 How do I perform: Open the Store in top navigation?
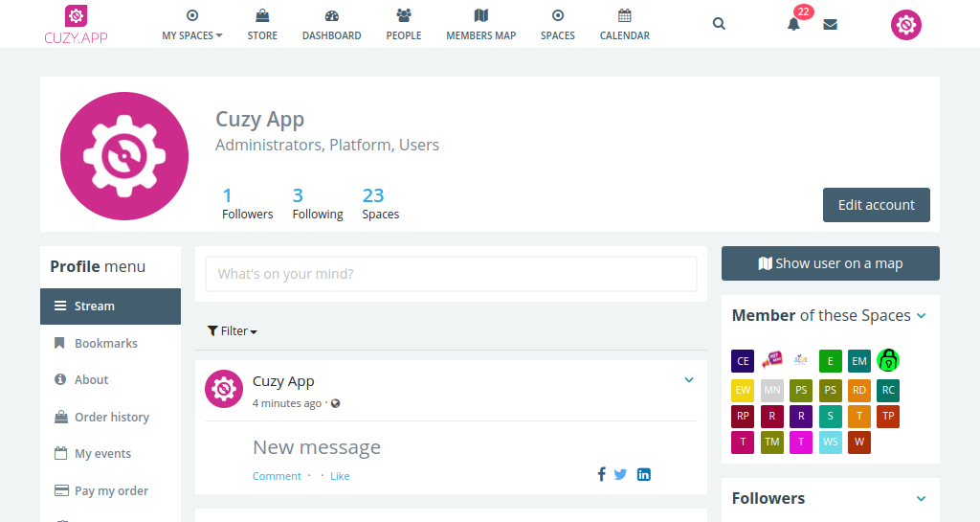[x=262, y=24]
